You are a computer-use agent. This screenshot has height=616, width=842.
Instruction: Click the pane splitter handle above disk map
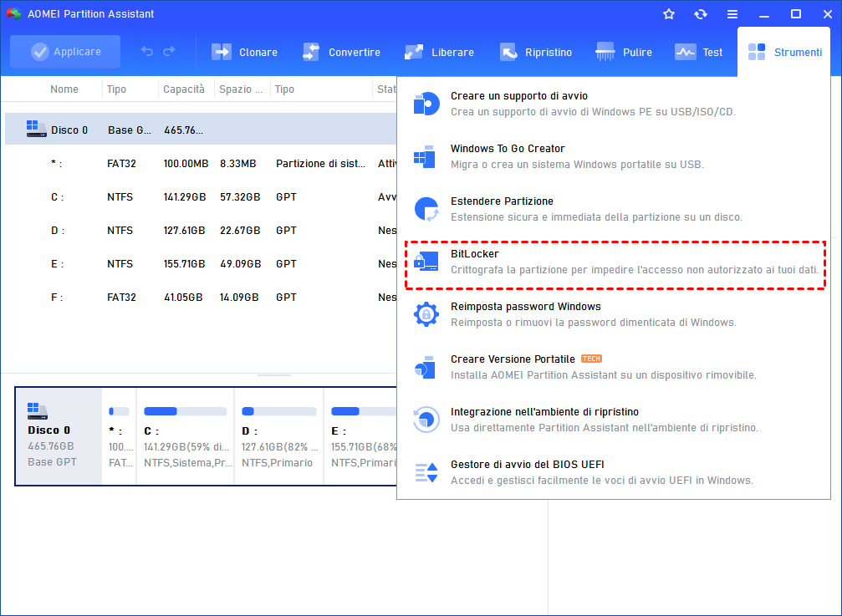pyautogui.click(x=274, y=375)
